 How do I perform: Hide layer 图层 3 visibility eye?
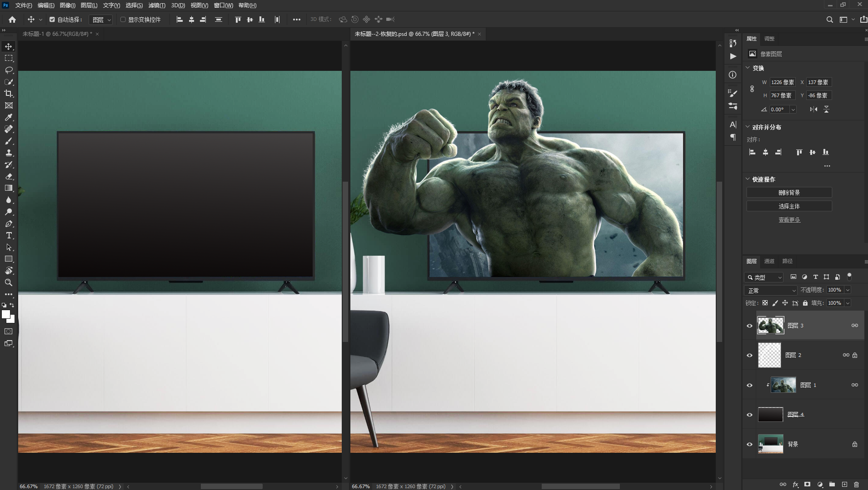[749, 326]
